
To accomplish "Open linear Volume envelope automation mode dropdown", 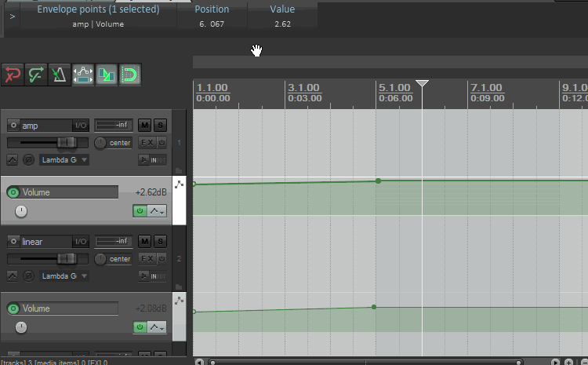I will coord(157,327).
